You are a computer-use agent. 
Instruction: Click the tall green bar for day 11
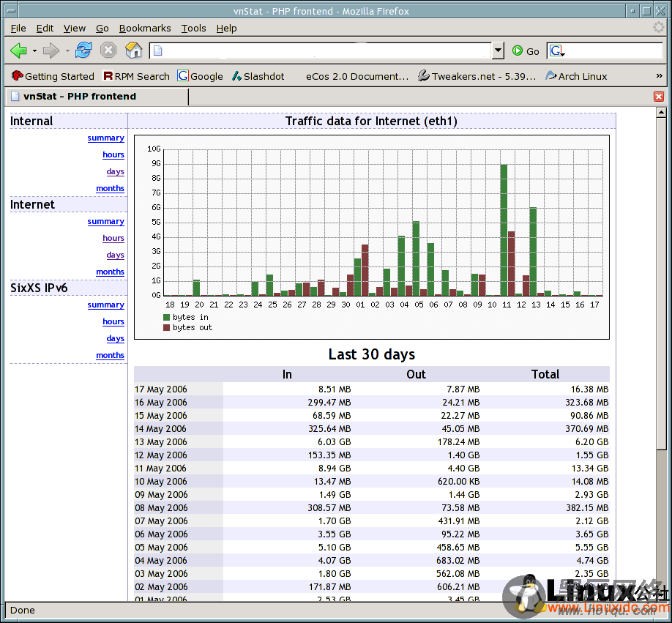coord(504,230)
